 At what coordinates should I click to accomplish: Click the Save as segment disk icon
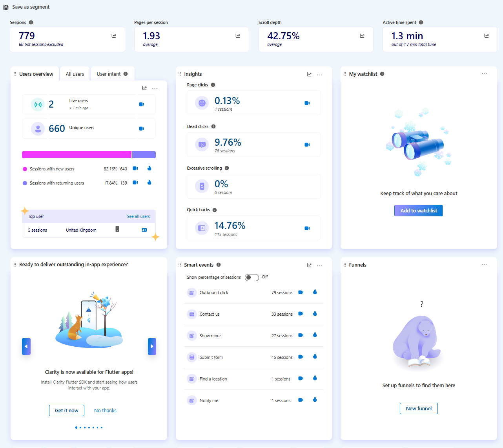pyautogui.click(x=5, y=7)
